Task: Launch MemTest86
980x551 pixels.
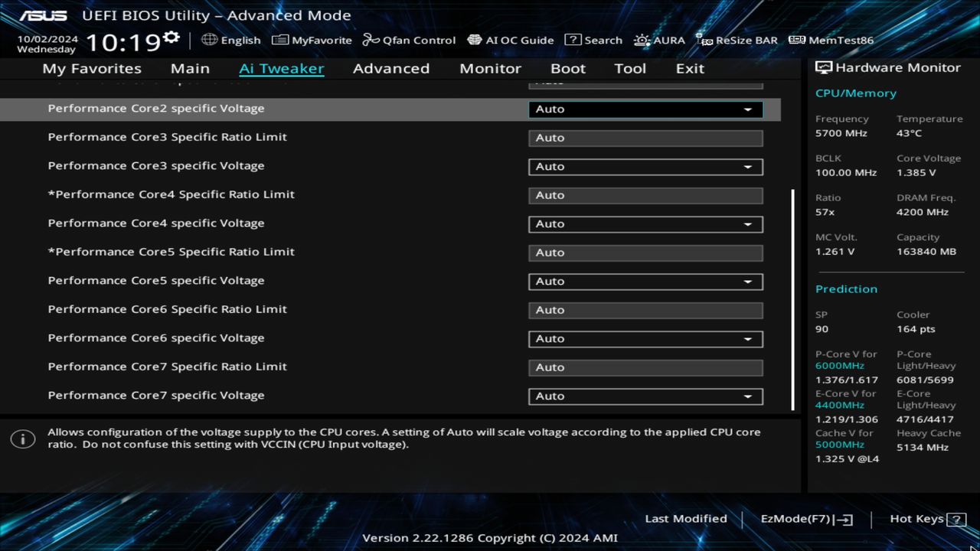Action: coord(831,40)
